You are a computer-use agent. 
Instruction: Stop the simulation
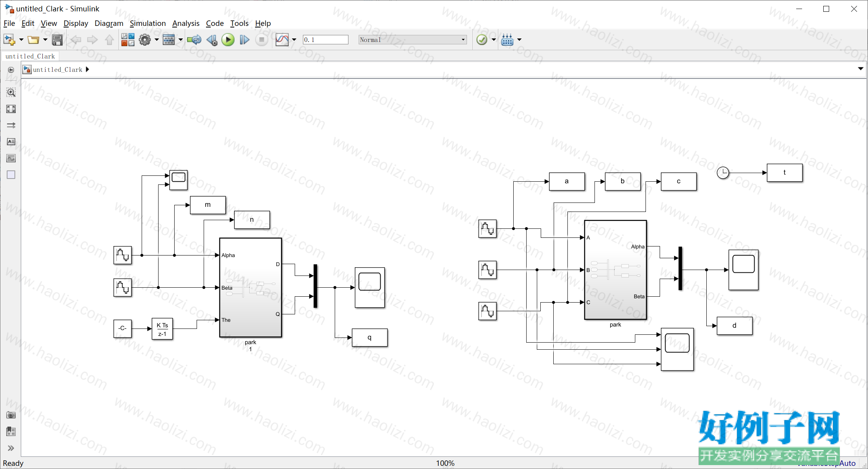pos(262,40)
